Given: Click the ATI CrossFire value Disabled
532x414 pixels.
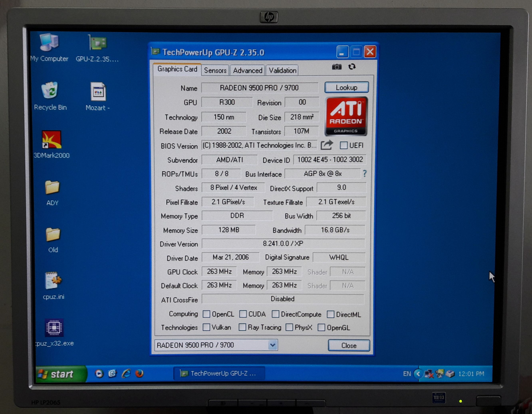Looking at the screenshot, I should (283, 299).
